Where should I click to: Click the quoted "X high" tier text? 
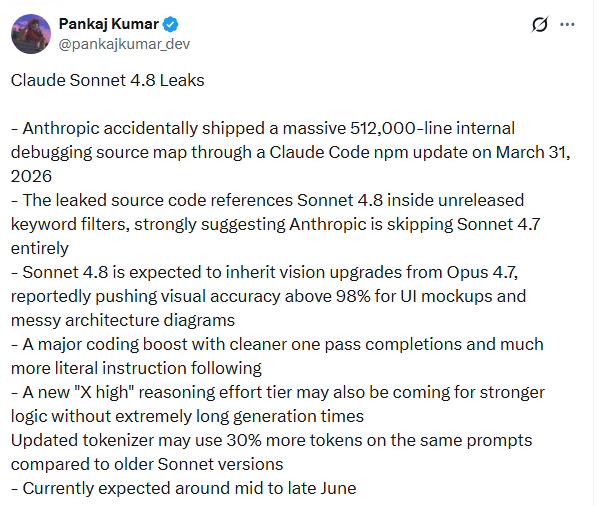click(x=102, y=392)
